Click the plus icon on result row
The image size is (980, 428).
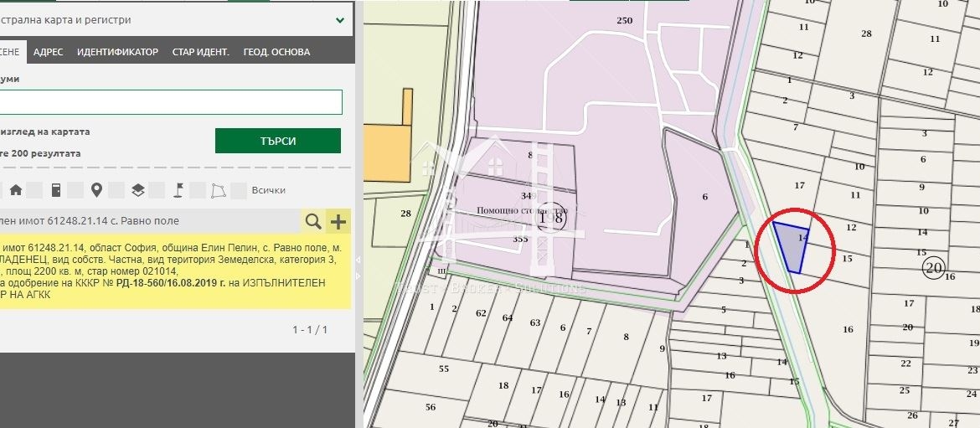coord(338,221)
